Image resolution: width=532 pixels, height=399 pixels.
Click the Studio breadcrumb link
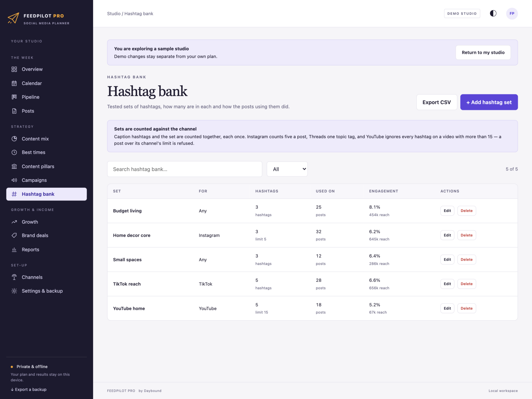click(114, 14)
